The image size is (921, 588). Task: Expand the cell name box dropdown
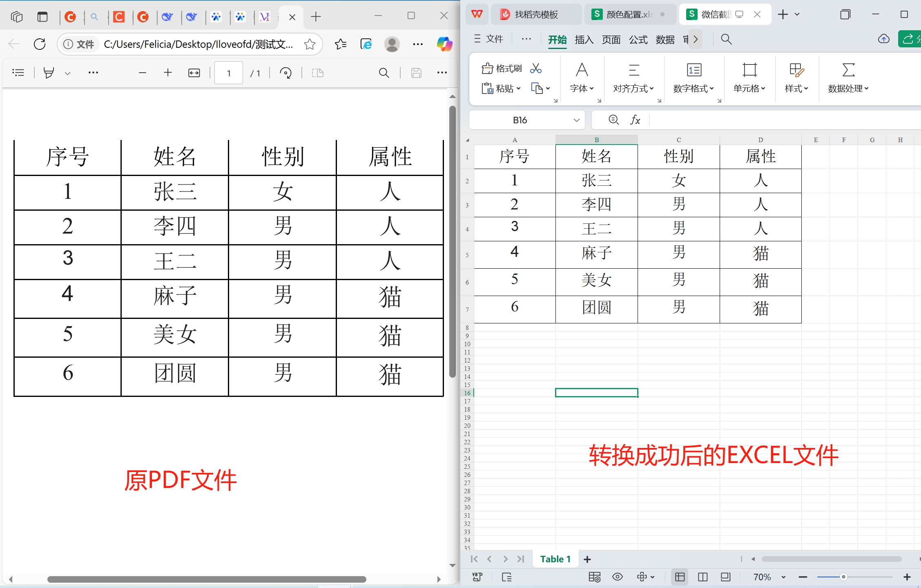click(576, 120)
